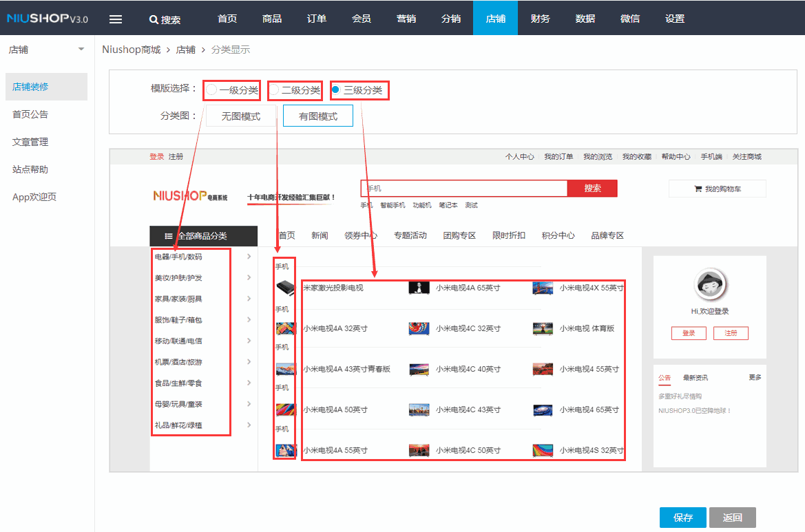Click thumbnail beside 小米电视4A 65英寸

click(x=419, y=288)
